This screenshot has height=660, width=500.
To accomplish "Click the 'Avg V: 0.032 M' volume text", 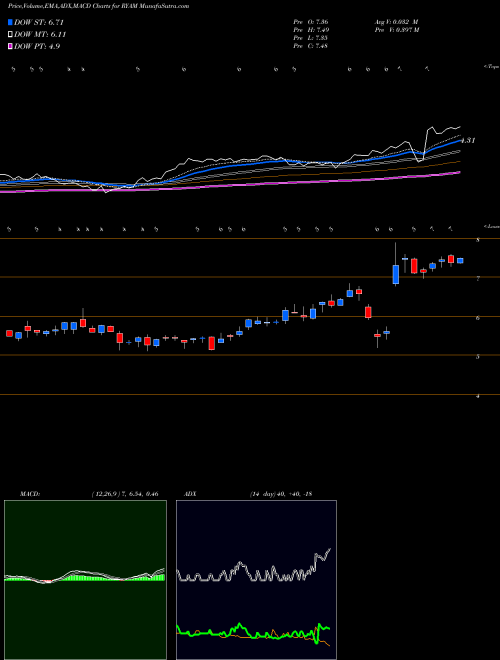I will click(397, 21).
